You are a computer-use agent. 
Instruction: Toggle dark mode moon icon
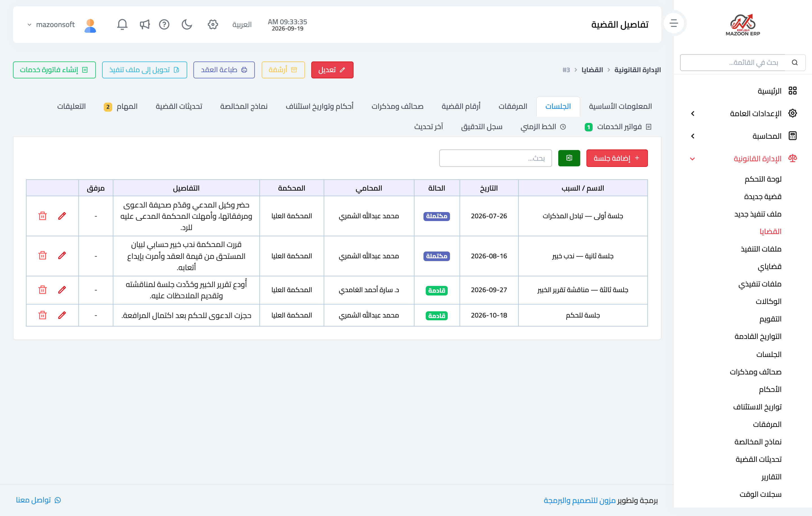point(187,24)
